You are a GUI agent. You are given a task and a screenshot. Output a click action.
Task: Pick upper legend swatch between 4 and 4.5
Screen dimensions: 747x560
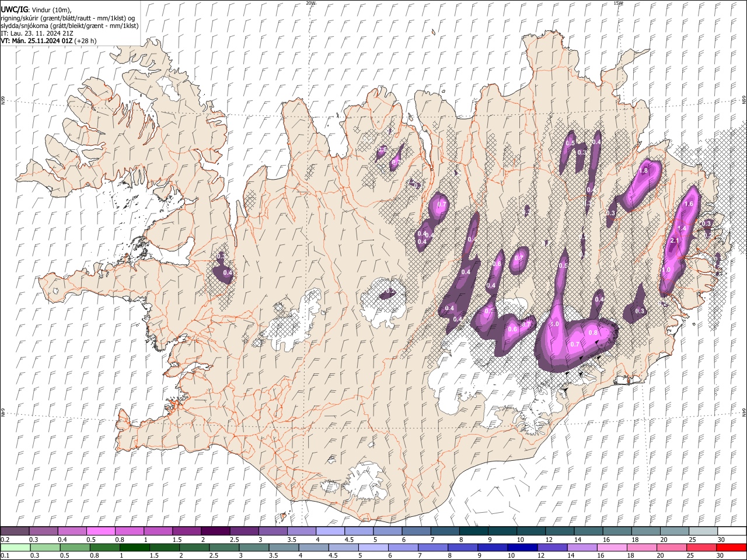330,531
